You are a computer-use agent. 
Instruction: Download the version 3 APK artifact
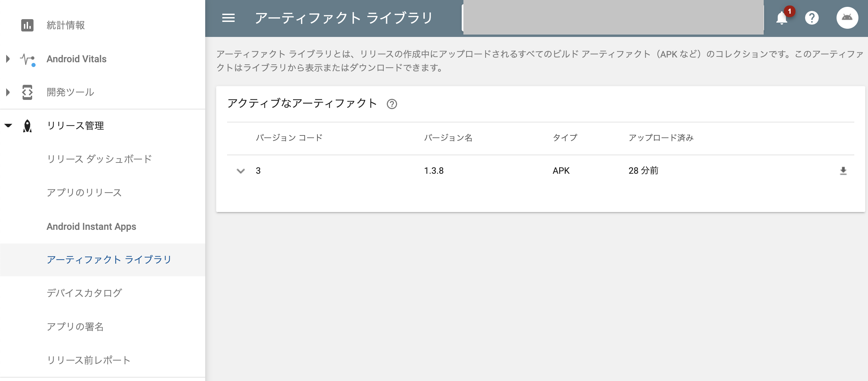coord(843,171)
